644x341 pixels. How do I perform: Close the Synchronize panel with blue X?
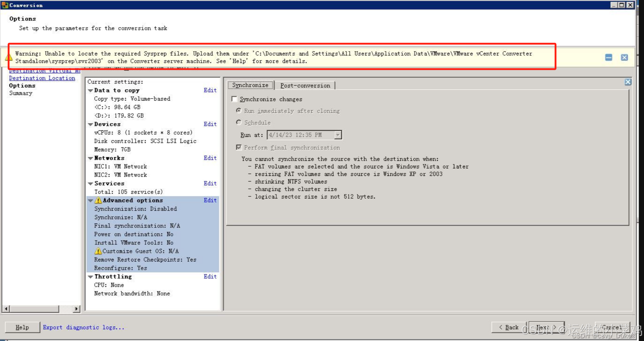click(628, 82)
